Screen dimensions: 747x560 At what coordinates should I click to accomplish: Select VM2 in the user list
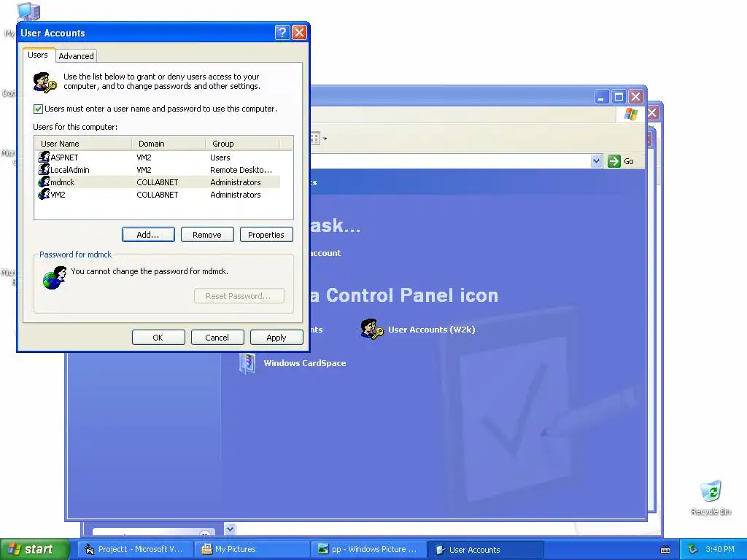[x=58, y=195]
